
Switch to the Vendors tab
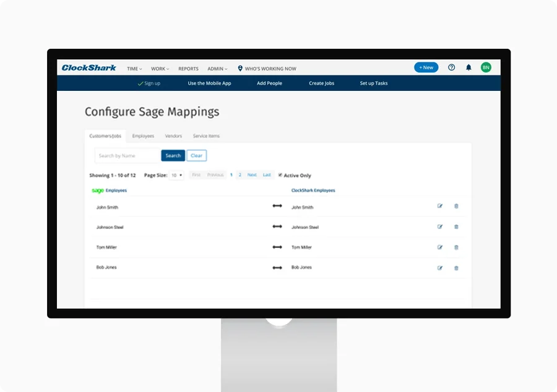173,136
